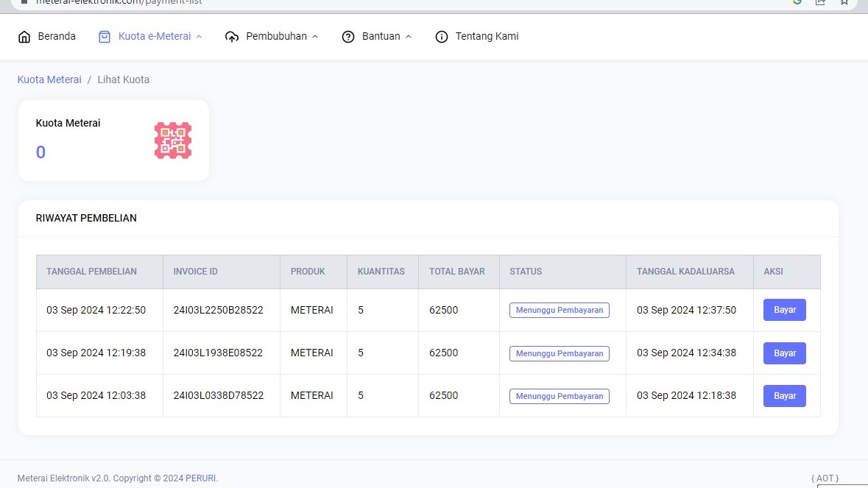This screenshot has height=488, width=868.
Task: Go to the Kuota Meterai breadcrumb link
Action: click(49, 79)
